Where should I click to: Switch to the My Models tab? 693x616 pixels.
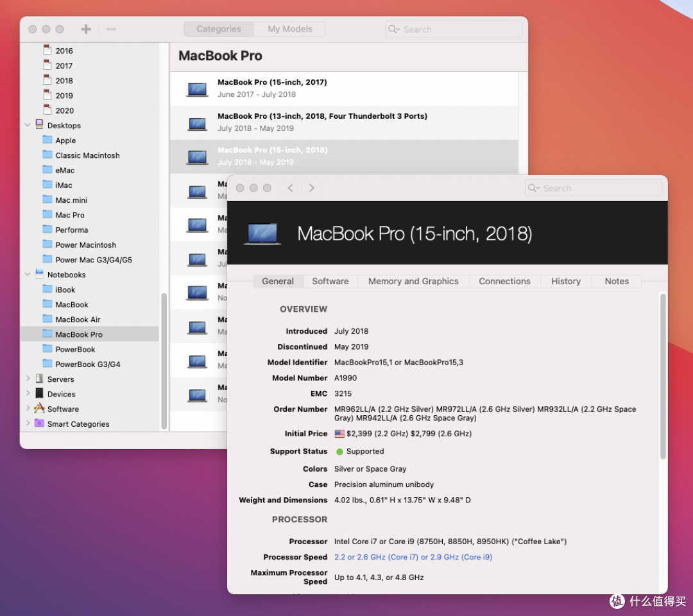290,28
